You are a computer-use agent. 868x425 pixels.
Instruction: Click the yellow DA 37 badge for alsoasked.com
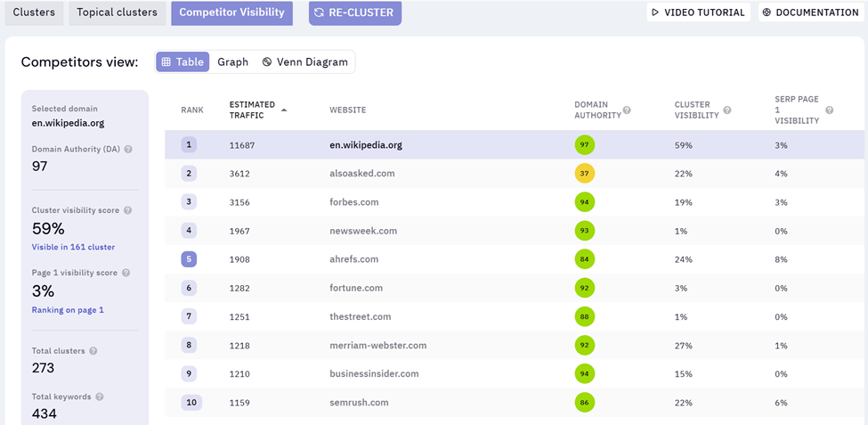[x=585, y=174]
